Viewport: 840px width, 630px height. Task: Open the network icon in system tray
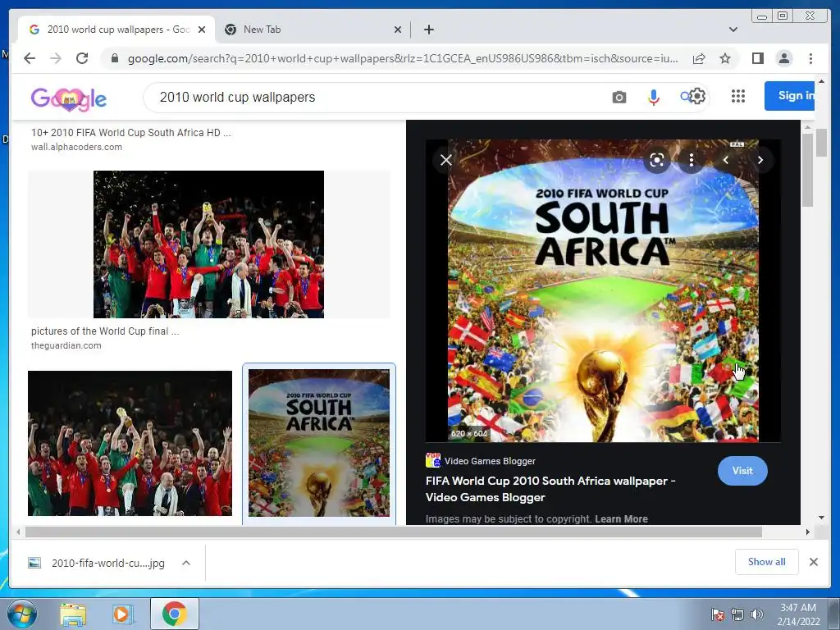[737, 614]
